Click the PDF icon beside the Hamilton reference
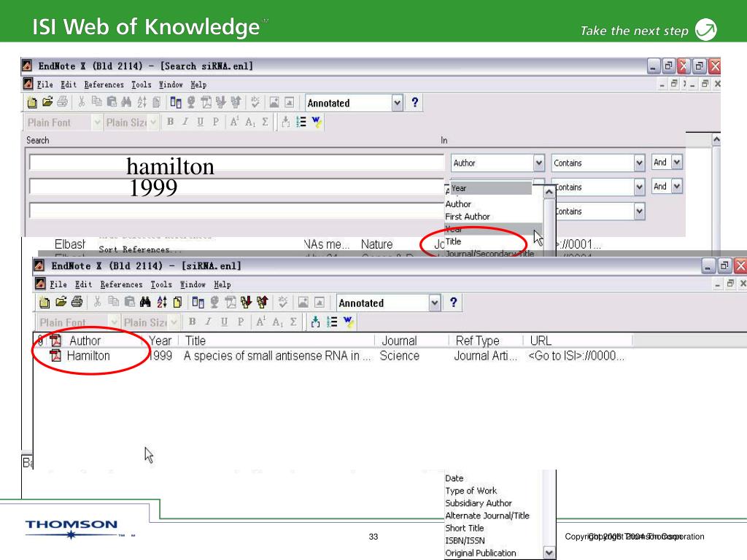The image size is (747, 560). point(55,356)
